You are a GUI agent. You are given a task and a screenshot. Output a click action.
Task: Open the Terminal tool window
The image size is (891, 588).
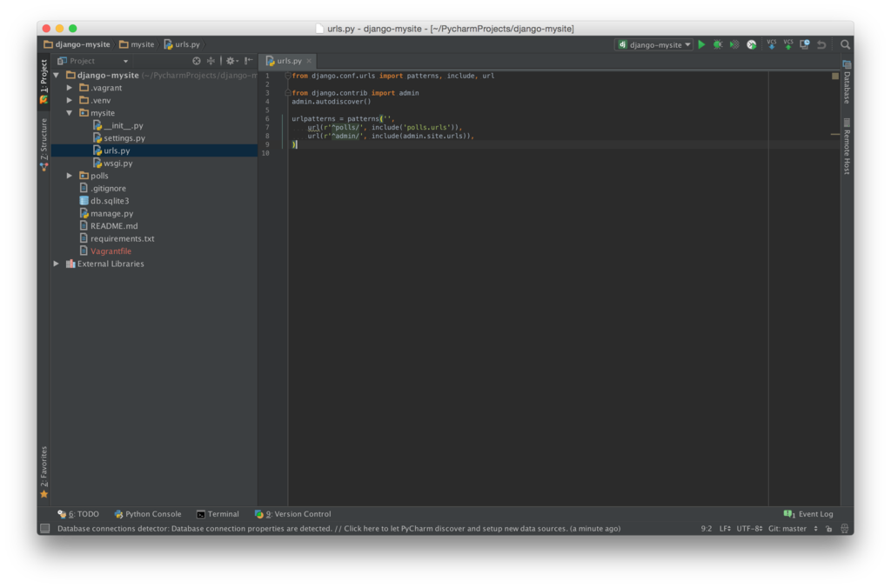click(x=218, y=514)
